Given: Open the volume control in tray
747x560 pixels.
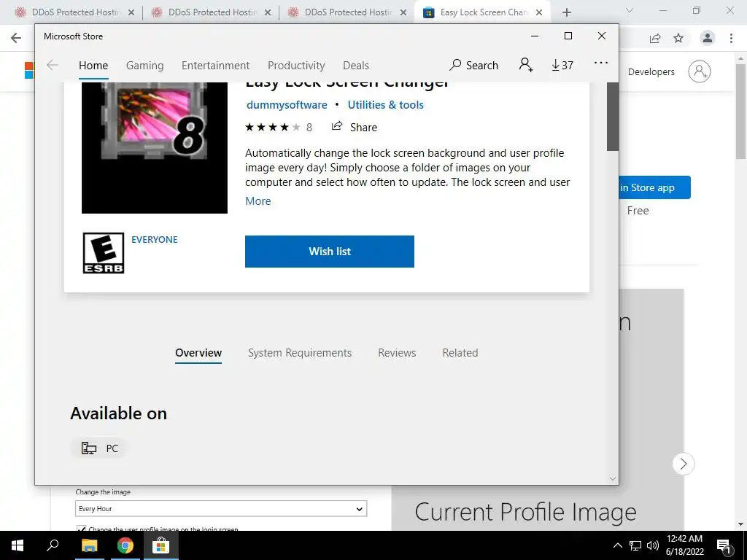Looking at the screenshot, I should point(653,545).
